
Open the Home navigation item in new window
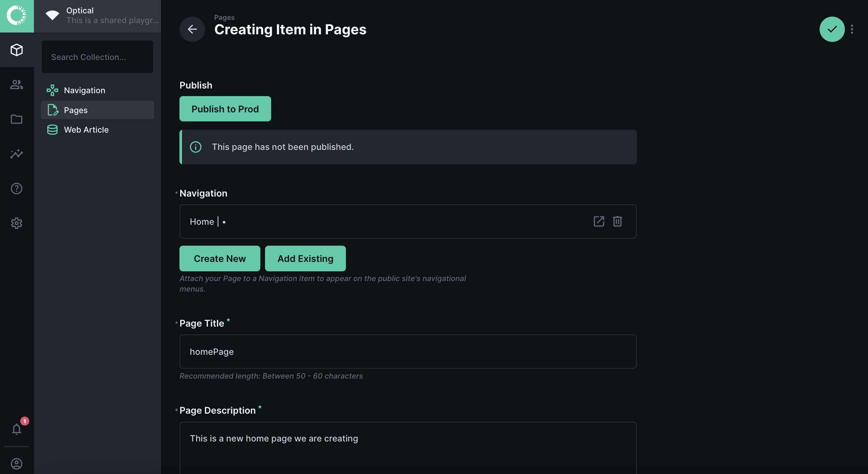tap(599, 221)
